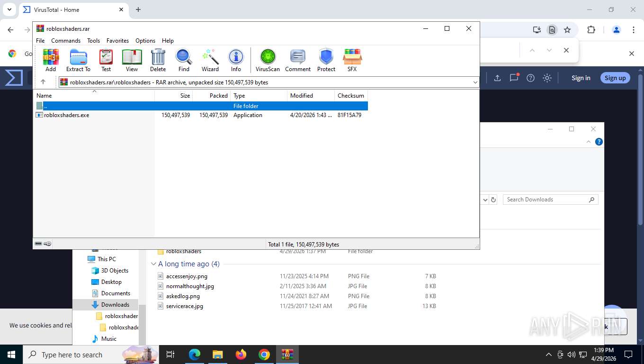Open the Commands menu
The width and height of the screenshot is (644, 364).
click(66, 41)
